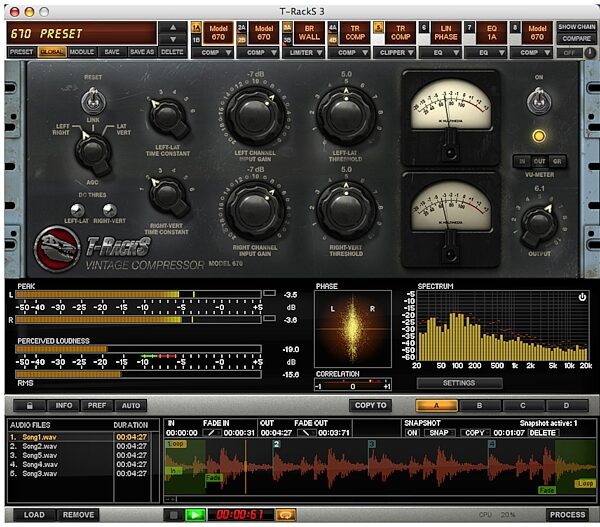Select slot 4B chain button
Screen dimensions: 600x527
point(333,39)
